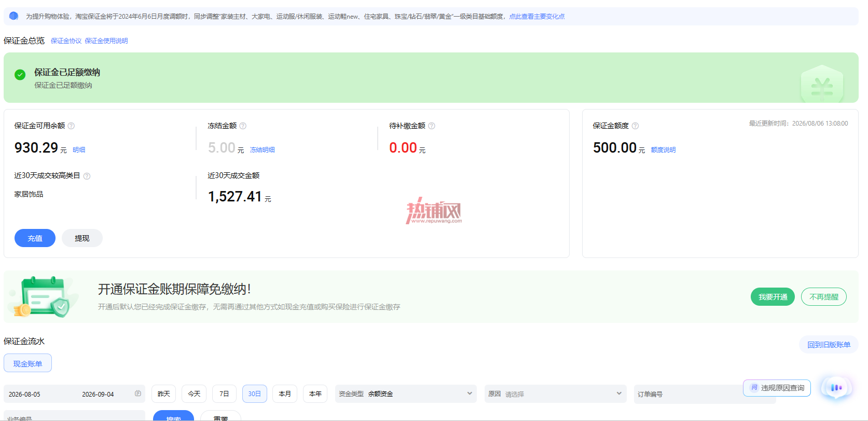Image resolution: width=868 pixels, height=421 pixels.
Task: Select the 7日 quick range filter
Action: coord(224,393)
